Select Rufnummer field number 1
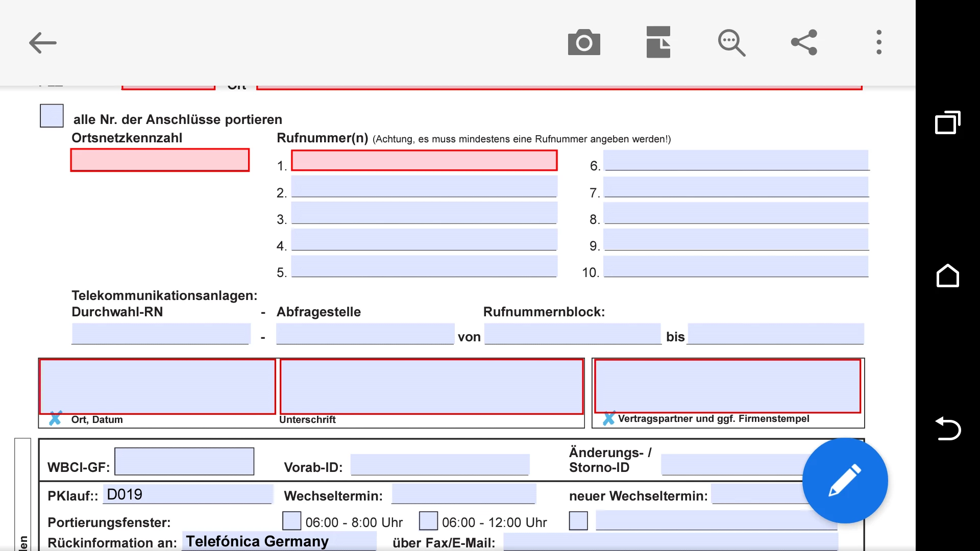The image size is (980, 551). tap(424, 160)
